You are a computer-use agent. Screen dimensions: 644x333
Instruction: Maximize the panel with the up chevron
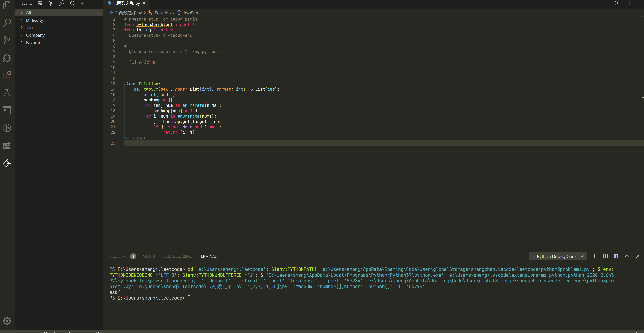[627, 256]
